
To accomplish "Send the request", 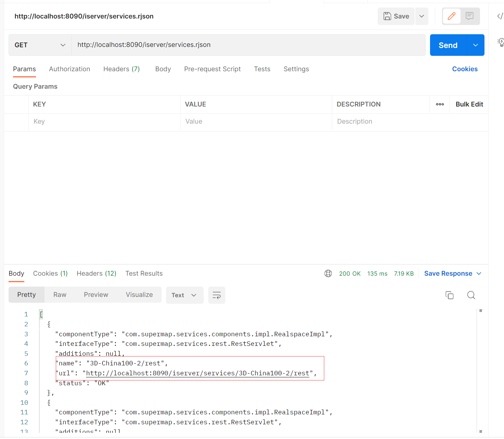I will (448, 45).
